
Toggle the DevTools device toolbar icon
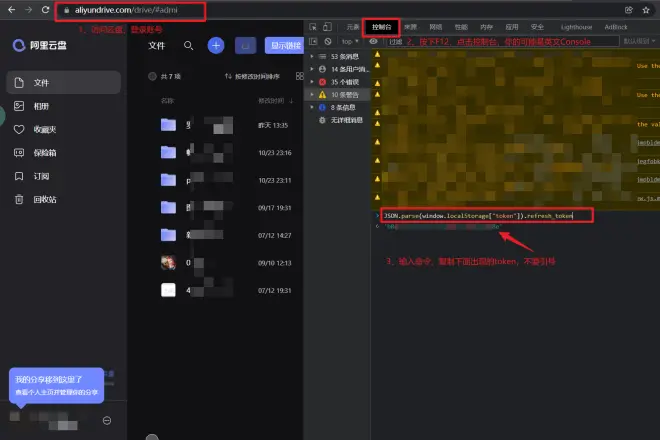click(x=327, y=27)
